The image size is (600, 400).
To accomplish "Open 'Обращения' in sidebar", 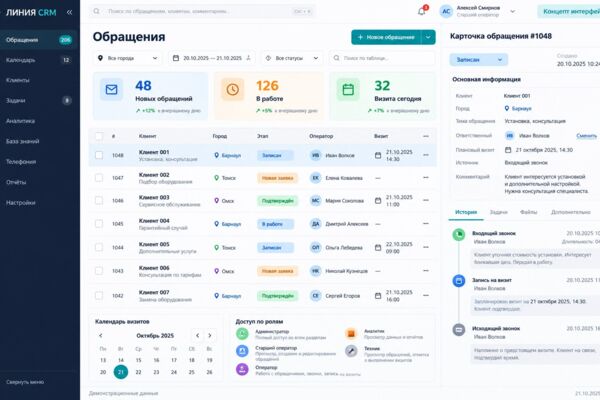I will pyautogui.click(x=40, y=40).
